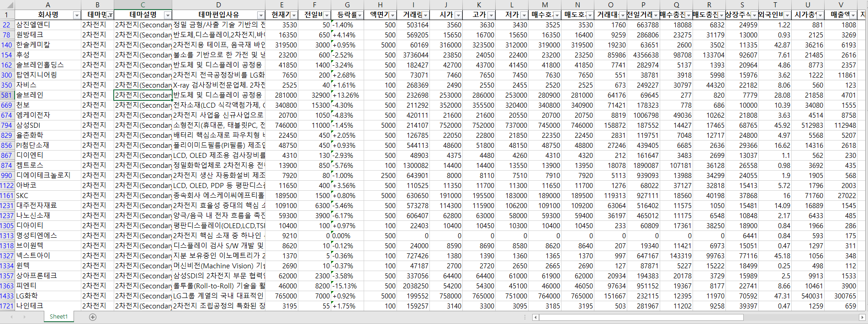Switch to the Sheet1 tab
The image size is (868, 324).
58,317
